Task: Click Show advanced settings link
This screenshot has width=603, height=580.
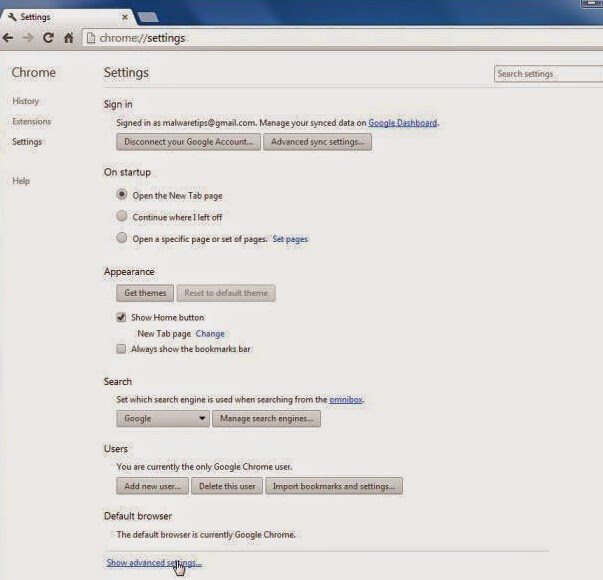Action: (x=154, y=563)
